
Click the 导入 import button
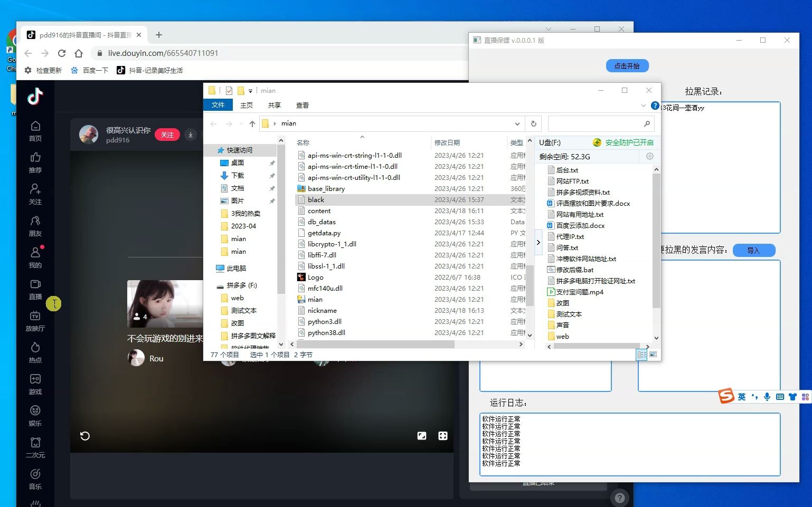[x=754, y=251]
